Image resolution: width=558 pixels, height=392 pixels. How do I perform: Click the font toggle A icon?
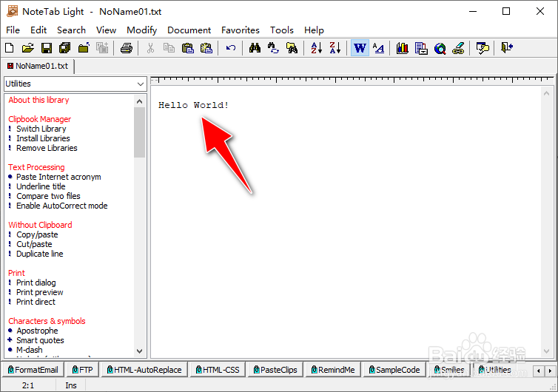378,47
